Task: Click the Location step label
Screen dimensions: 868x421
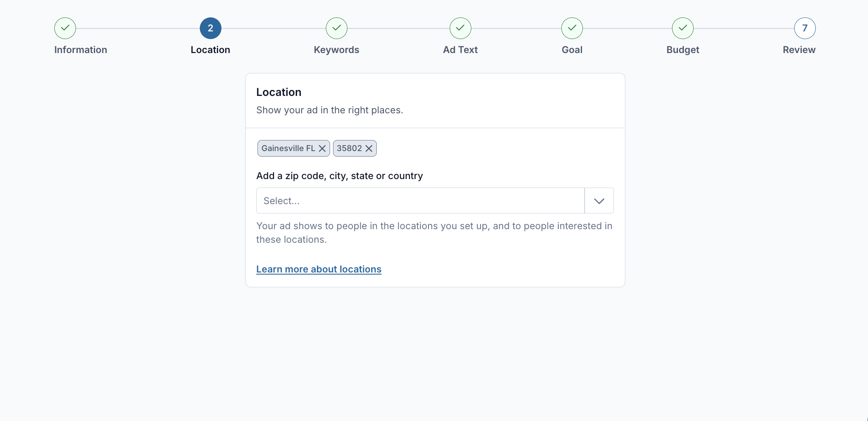Action: [x=210, y=50]
